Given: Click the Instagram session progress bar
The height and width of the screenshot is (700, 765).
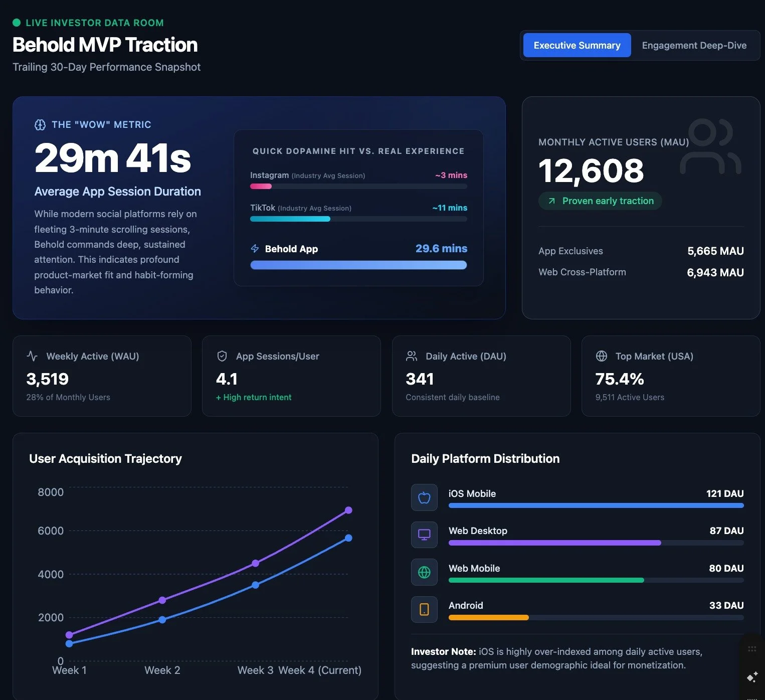Looking at the screenshot, I should pyautogui.click(x=358, y=186).
